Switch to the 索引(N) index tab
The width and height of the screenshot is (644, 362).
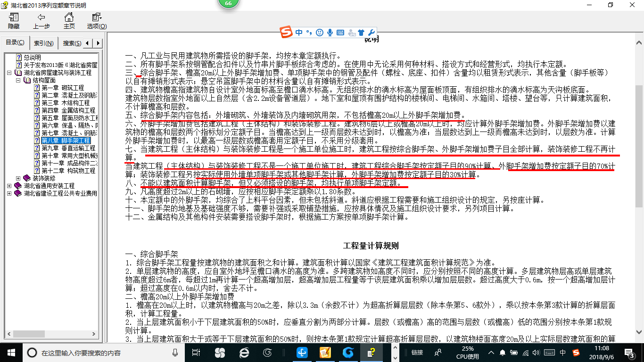43,43
